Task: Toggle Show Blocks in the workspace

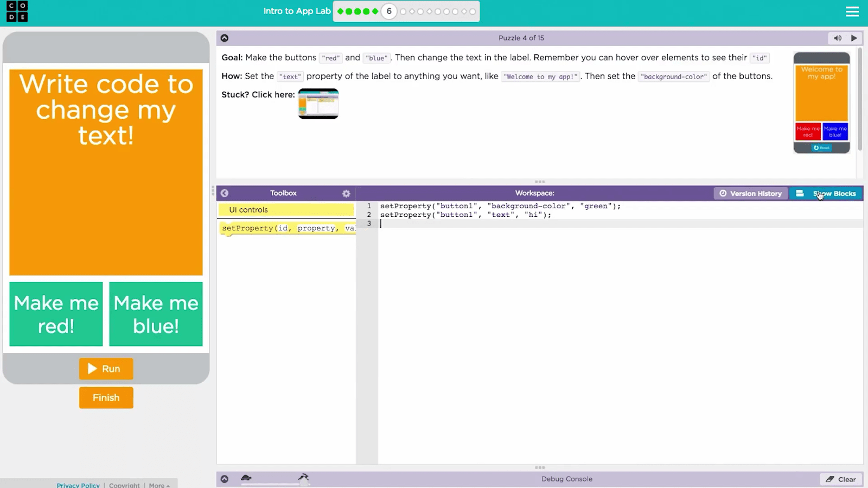Action: click(x=826, y=193)
